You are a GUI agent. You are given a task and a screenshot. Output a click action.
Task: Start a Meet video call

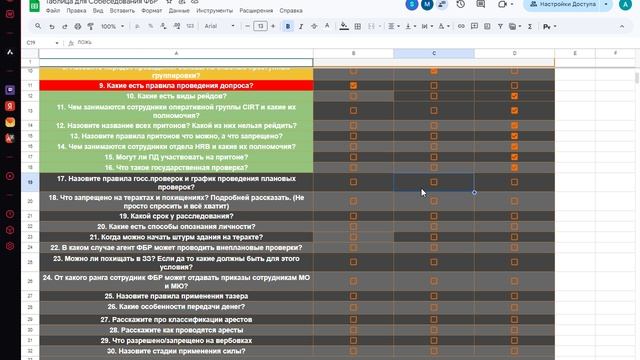click(x=502, y=4)
